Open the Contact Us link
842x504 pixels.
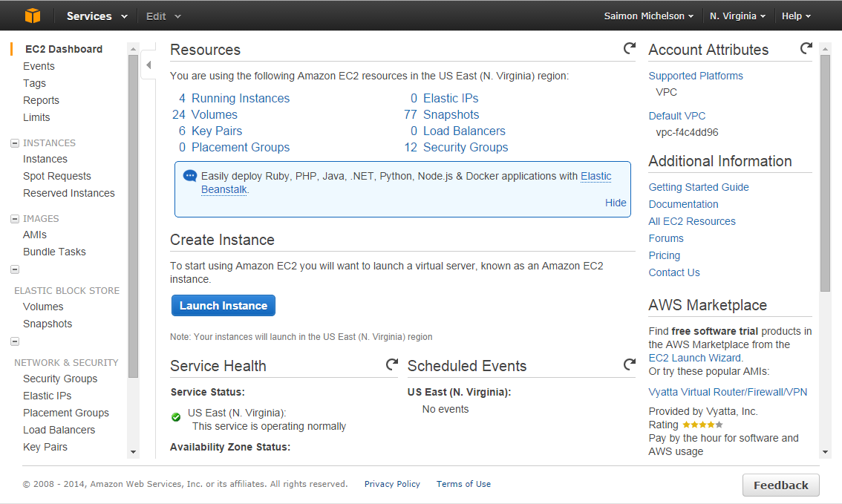pos(674,272)
